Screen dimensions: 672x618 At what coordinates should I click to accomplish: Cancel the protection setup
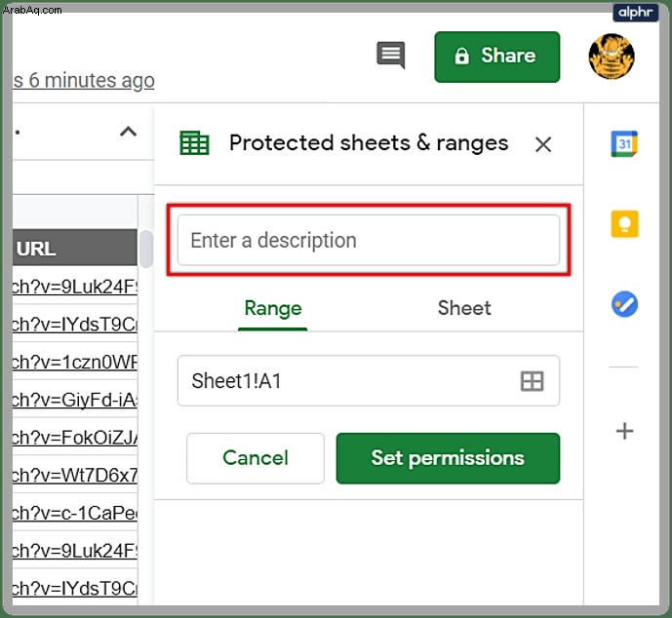pos(256,458)
